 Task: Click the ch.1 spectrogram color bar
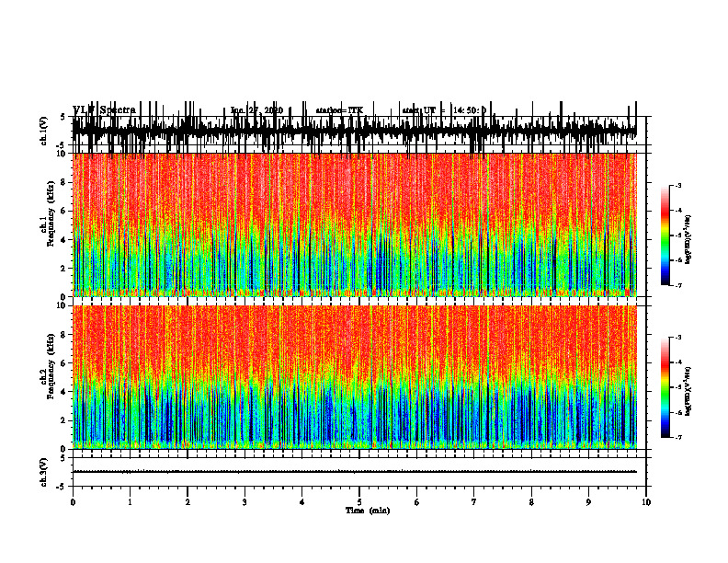(x=665, y=236)
